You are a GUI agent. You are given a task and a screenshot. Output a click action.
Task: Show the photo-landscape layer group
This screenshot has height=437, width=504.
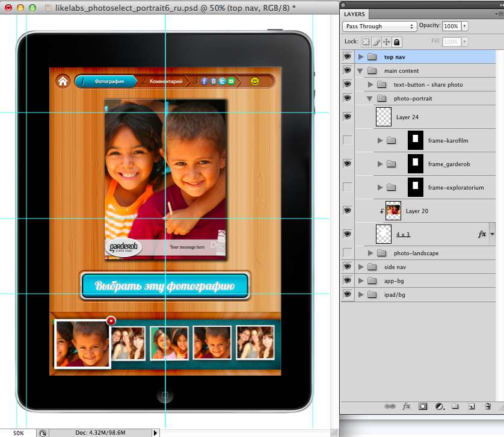click(347, 253)
